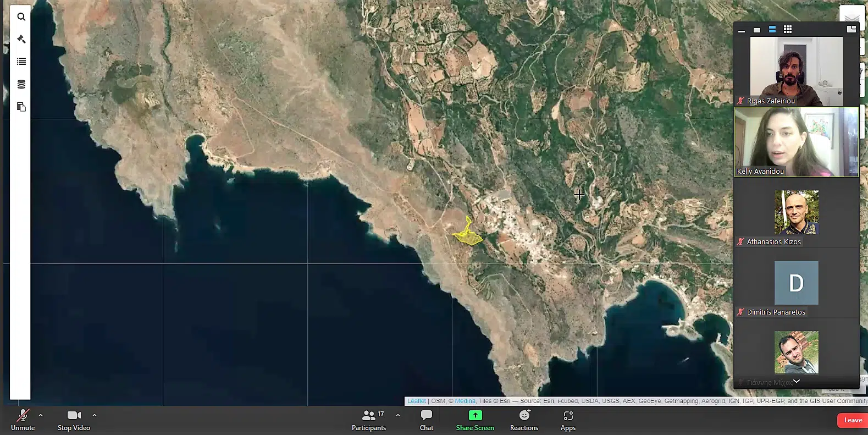Open the map search magnifier tool
The image size is (868, 435).
click(x=21, y=17)
